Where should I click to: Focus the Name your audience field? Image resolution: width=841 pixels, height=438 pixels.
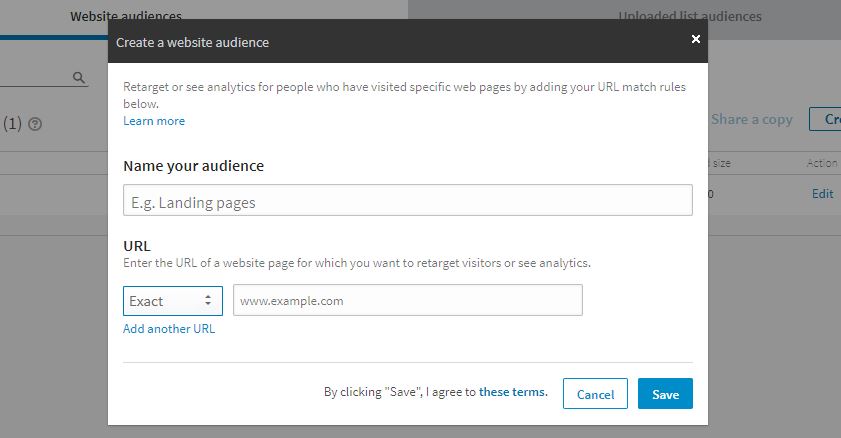(x=407, y=201)
